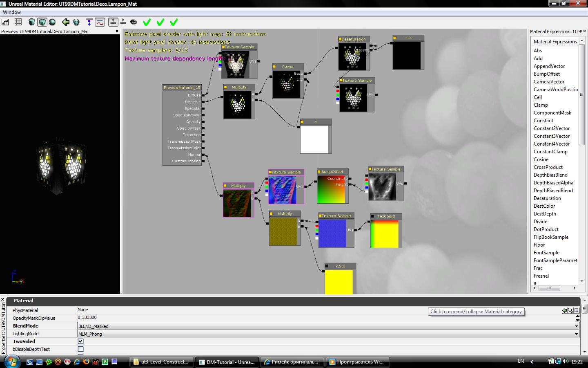Toggle the TwoSided checkbox

point(80,341)
